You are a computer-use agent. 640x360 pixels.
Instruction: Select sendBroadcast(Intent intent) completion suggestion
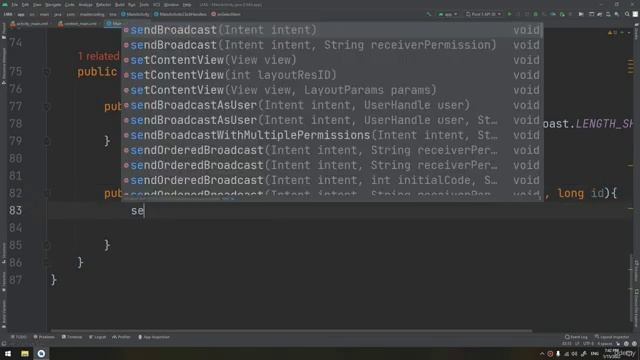[x=332, y=30]
